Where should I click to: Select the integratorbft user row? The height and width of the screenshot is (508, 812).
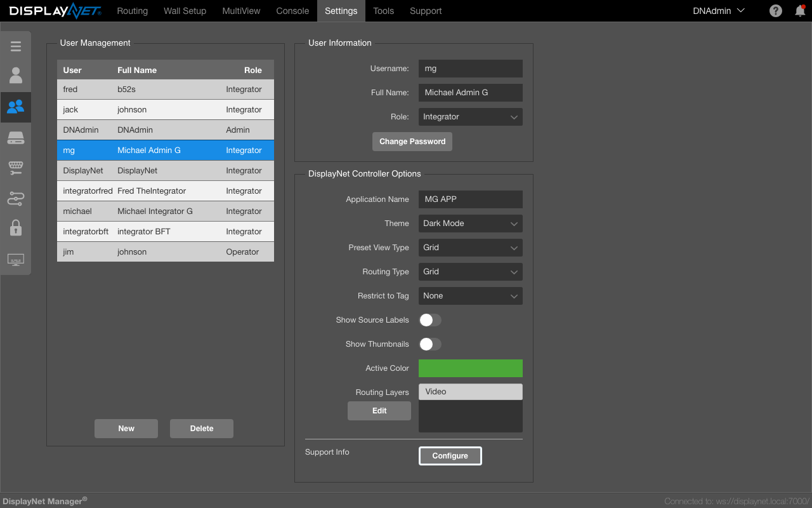click(x=166, y=232)
